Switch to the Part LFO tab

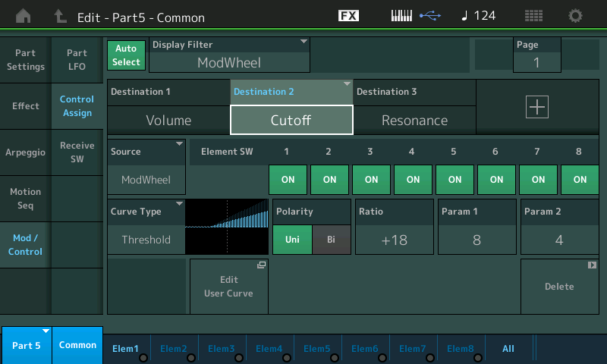77,60
